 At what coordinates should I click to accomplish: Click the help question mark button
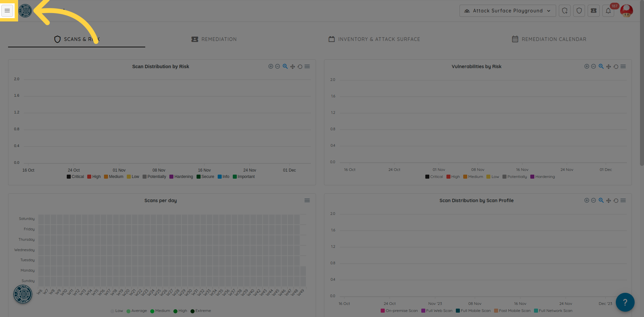625,302
